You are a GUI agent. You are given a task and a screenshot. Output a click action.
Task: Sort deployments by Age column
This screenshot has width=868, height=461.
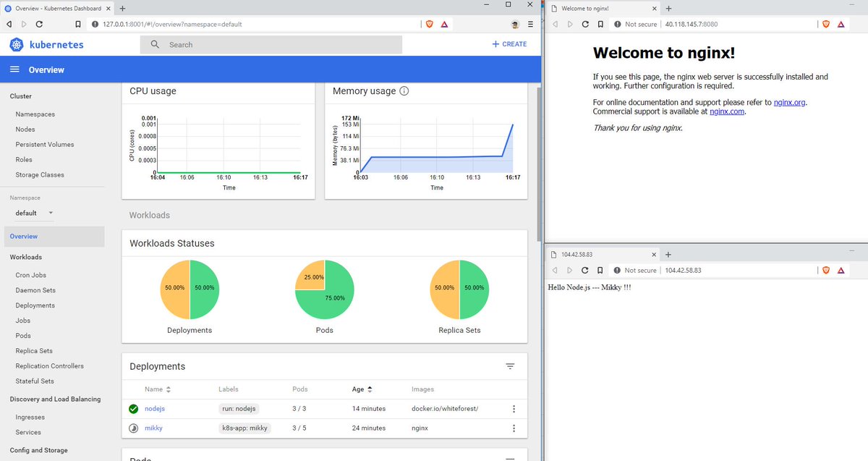[x=362, y=389]
